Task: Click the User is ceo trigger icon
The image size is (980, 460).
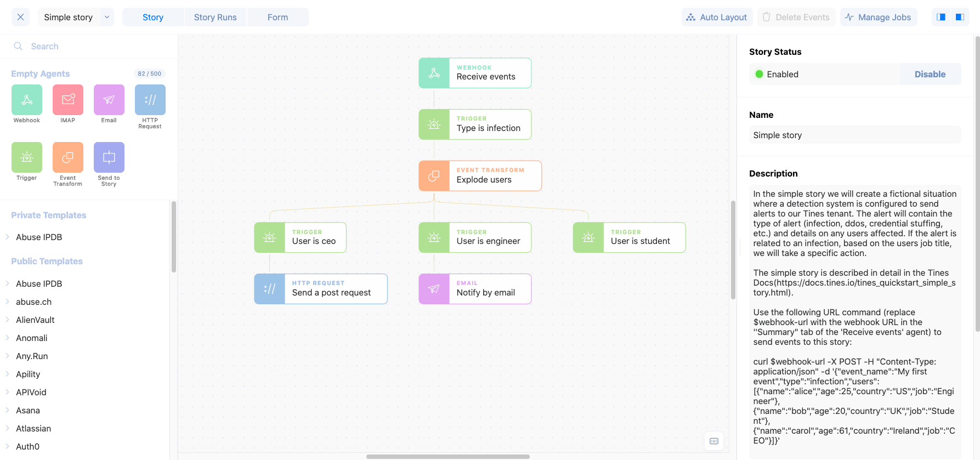Action: [269, 237]
